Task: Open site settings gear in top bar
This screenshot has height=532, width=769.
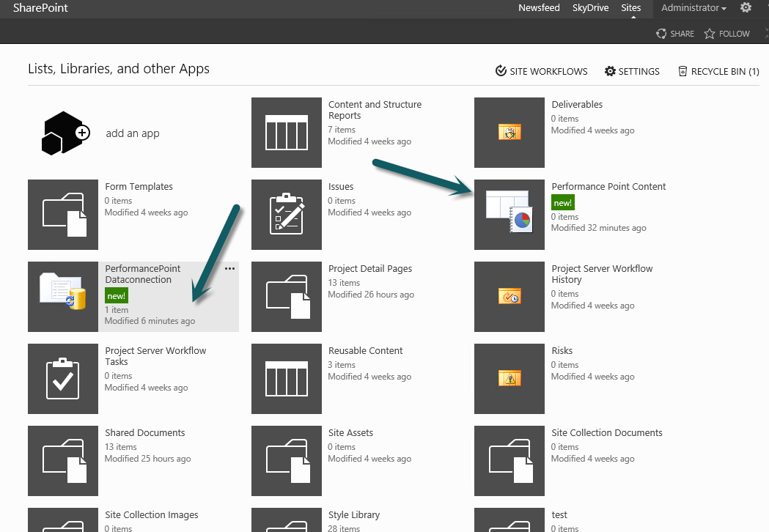Action: coord(746,7)
